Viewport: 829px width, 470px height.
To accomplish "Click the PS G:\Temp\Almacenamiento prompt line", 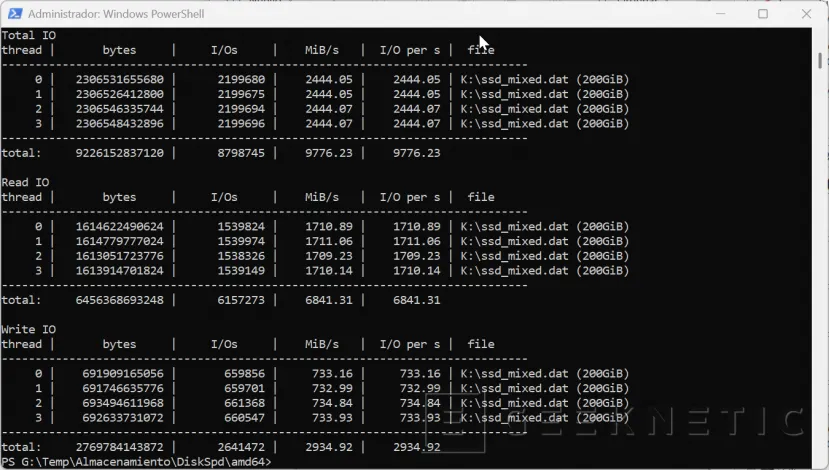I will pyautogui.click(x=136, y=461).
